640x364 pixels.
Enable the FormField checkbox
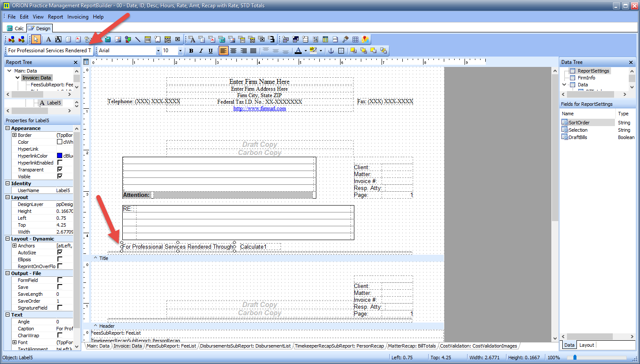(60, 280)
